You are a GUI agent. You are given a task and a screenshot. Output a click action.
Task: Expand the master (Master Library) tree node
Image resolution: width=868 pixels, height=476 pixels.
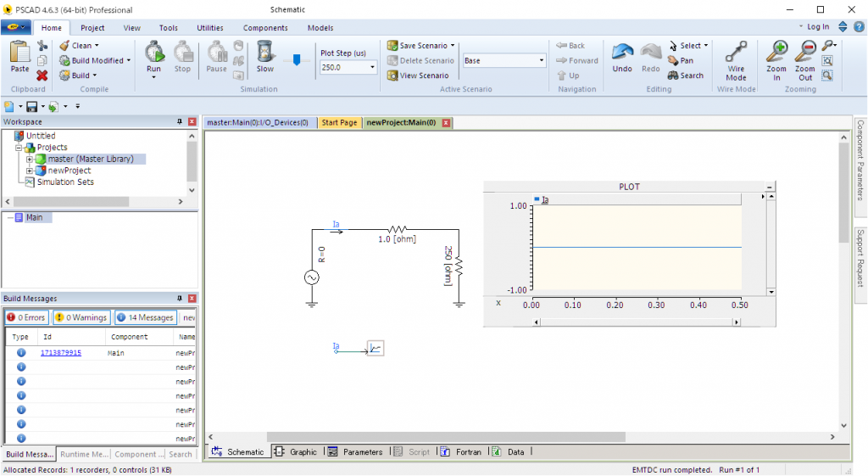point(30,159)
